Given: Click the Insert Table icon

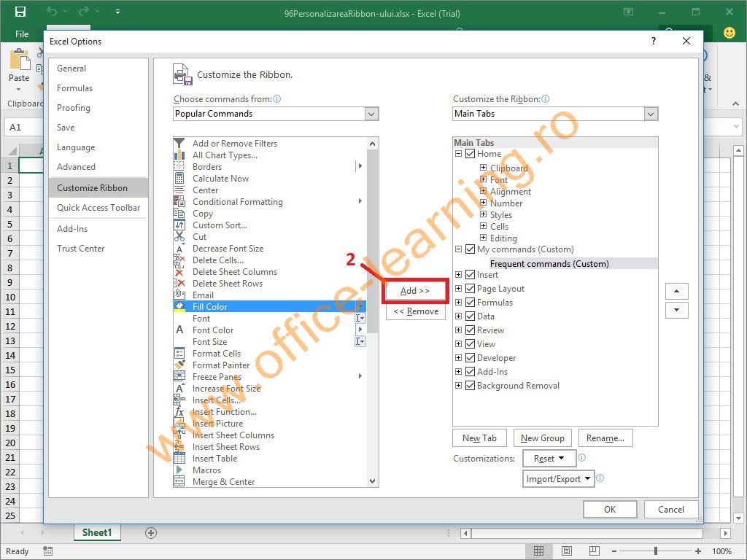Looking at the screenshot, I should [179, 459].
